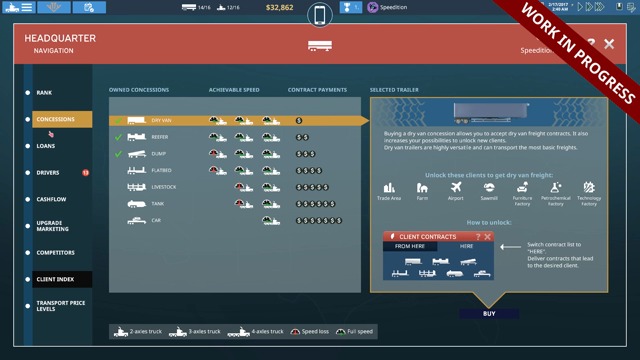Viewport: 640px width, 360px height.
Task: Open the Cashflow navigation item
Action: coord(51,199)
